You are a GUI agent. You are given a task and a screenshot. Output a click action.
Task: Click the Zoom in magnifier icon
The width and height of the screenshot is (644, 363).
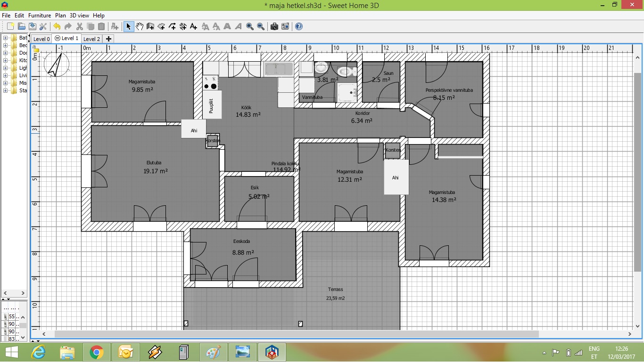[250, 26]
